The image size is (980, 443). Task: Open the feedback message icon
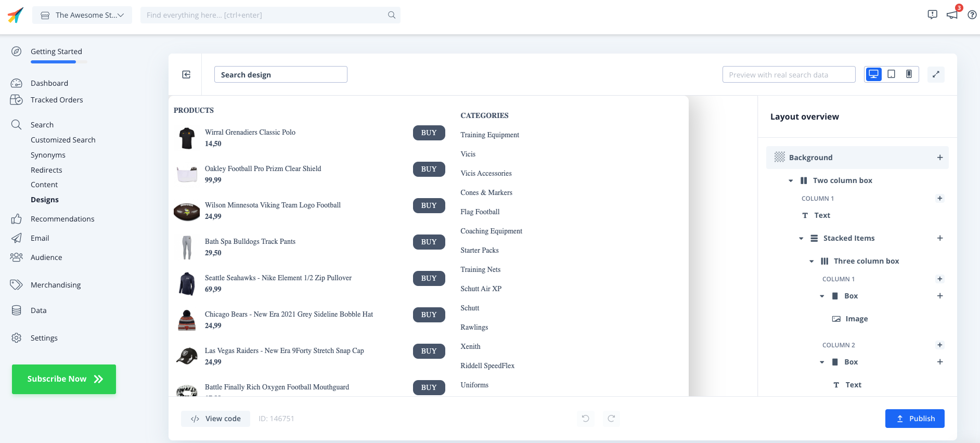(x=932, y=15)
